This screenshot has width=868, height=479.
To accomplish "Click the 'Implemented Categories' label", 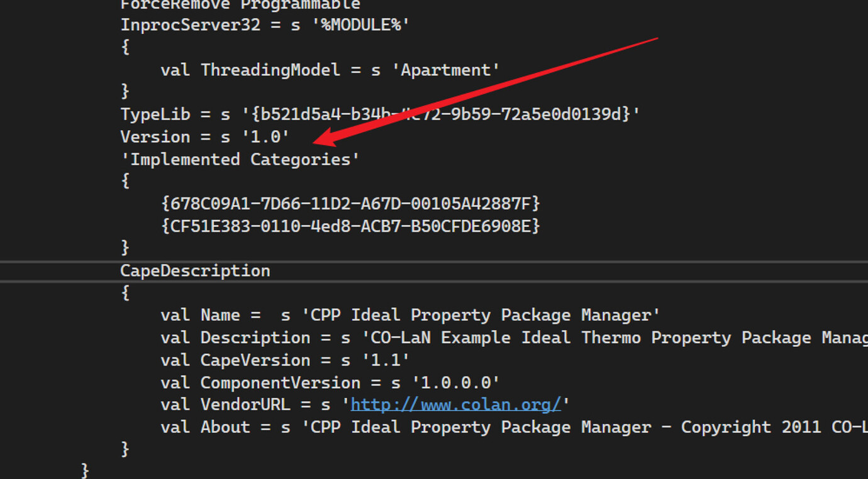I will (x=240, y=159).
